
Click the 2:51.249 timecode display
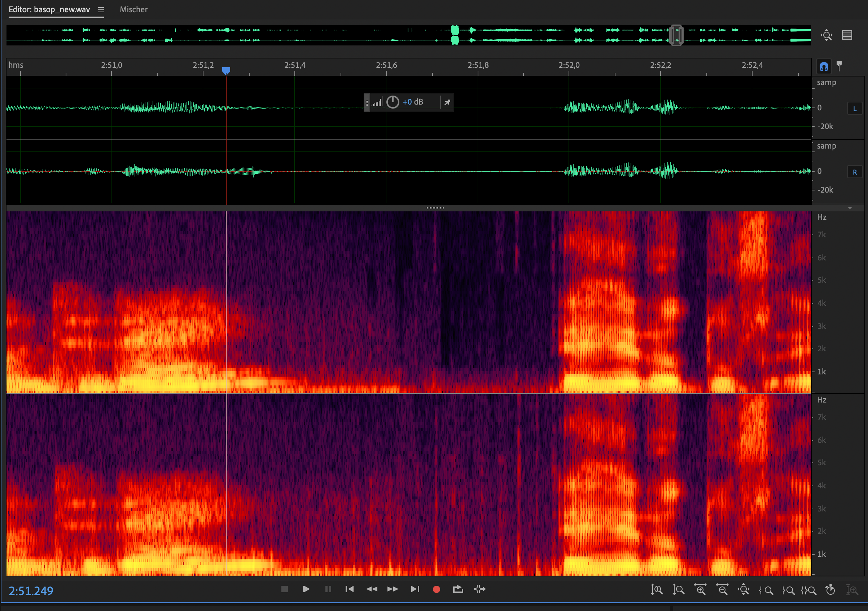[x=31, y=590]
